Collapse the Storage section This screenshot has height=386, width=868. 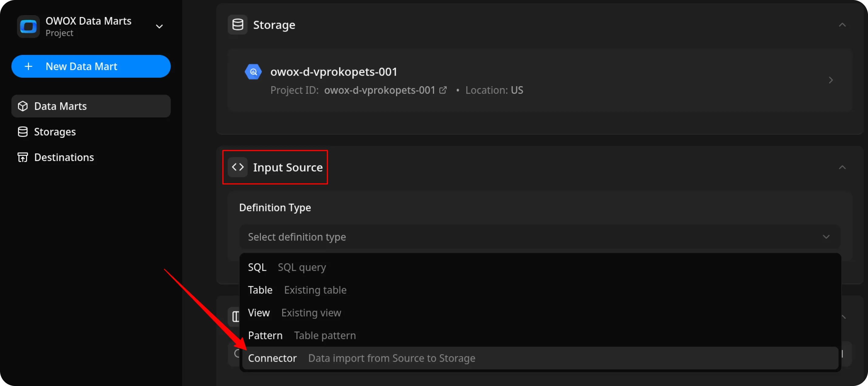842,24
